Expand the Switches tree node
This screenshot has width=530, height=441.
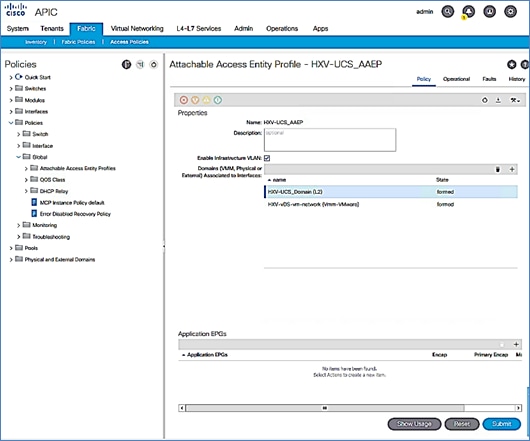[x=11, y=89]
